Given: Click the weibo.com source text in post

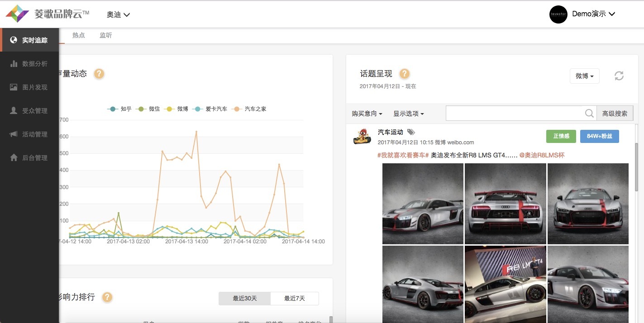Looking at the screenshot, I should click(461, 142).
